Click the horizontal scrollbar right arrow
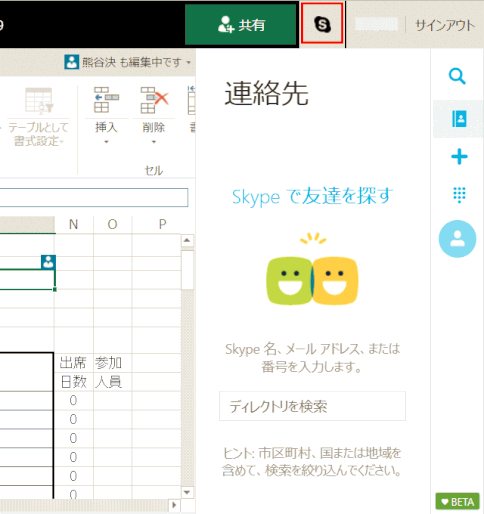The height and width of the screenshot is (514, 484). point(174,505)
